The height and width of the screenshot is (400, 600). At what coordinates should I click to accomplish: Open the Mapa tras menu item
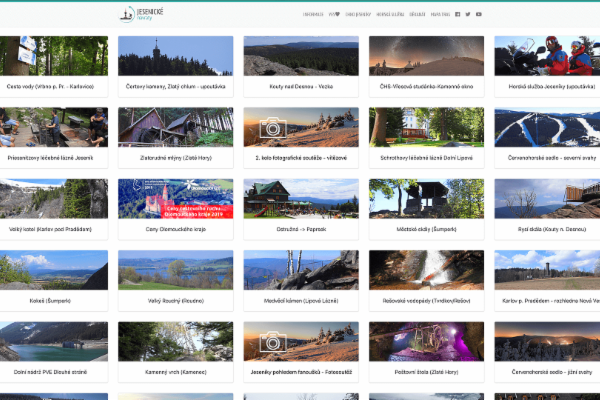click(440, 14)
